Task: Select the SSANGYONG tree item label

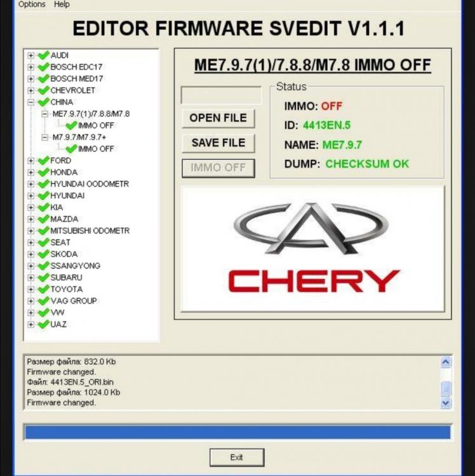Action: (76, 266)
